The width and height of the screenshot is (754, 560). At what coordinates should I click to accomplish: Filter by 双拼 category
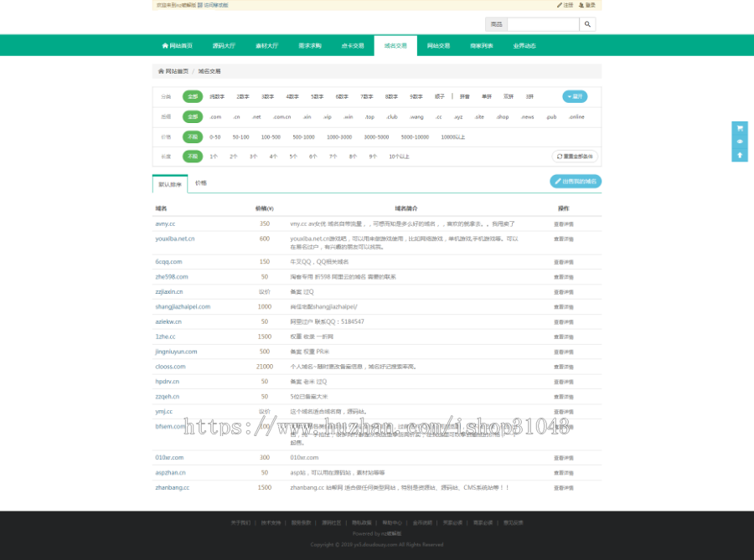coord(509,96)
